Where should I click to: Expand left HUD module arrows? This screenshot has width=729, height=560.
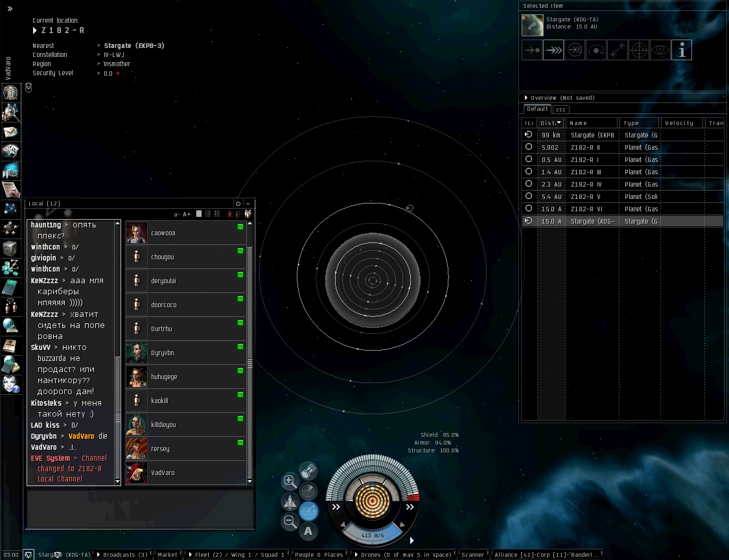tap(336, 507)
